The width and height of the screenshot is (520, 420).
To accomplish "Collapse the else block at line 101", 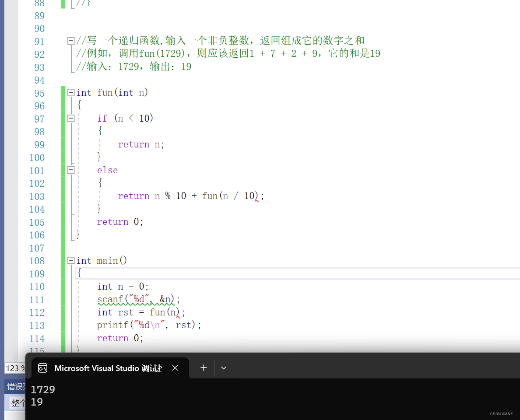I will [70, 170].
